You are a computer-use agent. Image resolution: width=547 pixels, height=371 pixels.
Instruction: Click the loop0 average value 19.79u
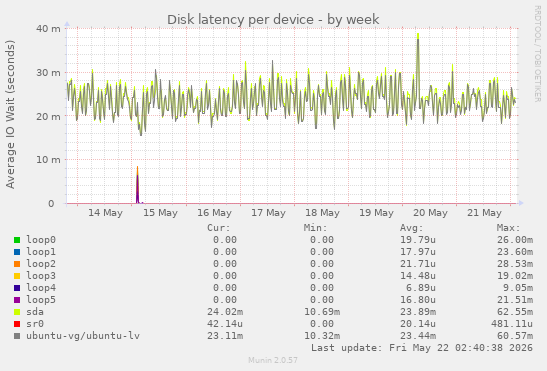tap(418, 240)
